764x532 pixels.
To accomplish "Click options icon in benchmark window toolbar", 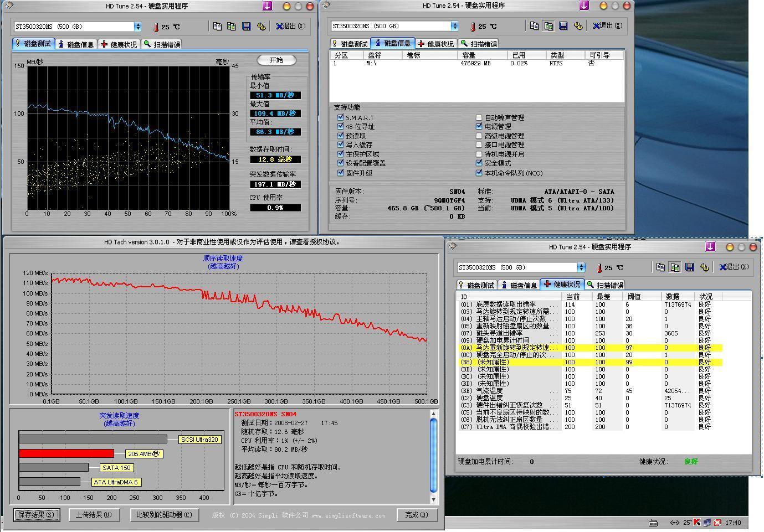I will (261, 27).
